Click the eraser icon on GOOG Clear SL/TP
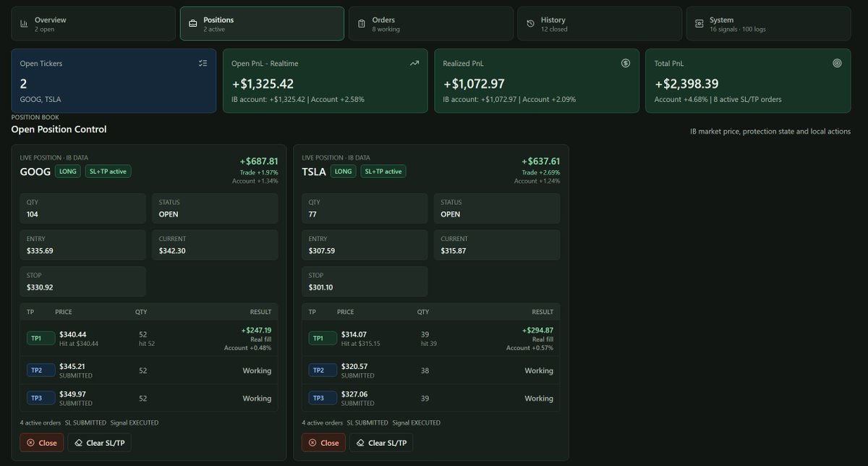Viewport: 868px width, 466px height. [x=78, y=443]
